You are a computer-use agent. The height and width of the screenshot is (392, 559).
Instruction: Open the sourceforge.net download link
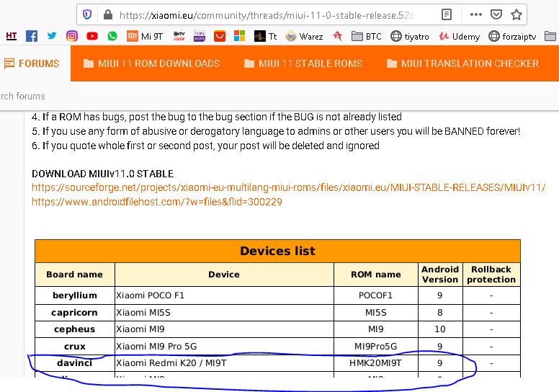tap(288, 187)
